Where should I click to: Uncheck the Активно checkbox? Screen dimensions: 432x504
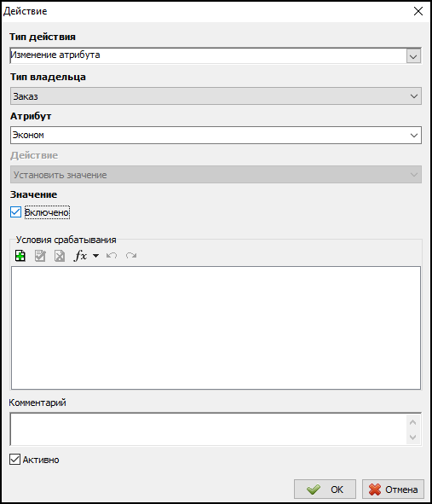pos(14,460)
